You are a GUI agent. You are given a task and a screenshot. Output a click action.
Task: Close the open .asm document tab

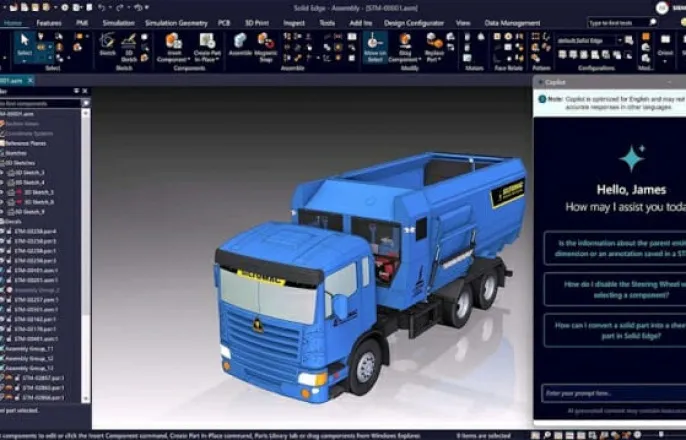pos(30,80)
